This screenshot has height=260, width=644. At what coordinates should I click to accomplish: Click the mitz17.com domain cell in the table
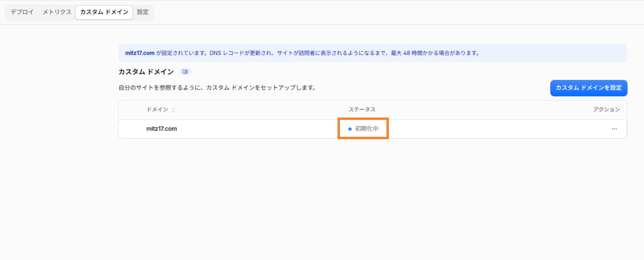[x=161, y=129]
